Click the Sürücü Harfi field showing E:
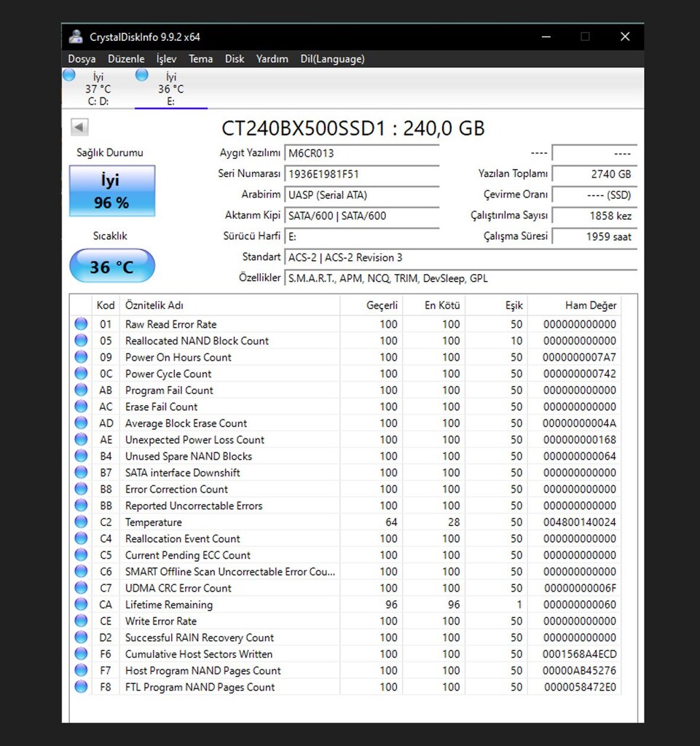 click(x=361, y=237)
